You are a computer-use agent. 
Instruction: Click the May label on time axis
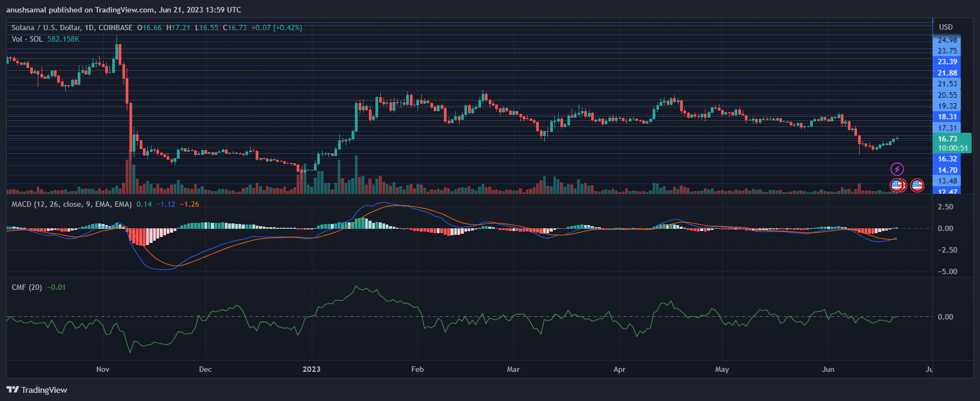722,369
